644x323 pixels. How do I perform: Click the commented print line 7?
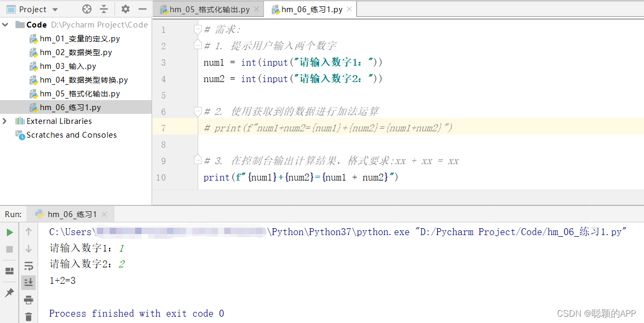tap(328, 128)
